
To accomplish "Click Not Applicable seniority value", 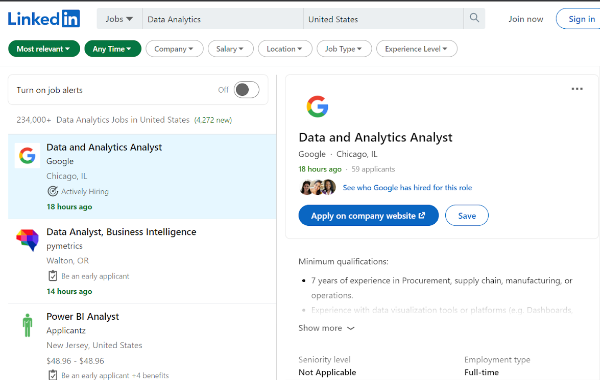I will click(327, 372).
